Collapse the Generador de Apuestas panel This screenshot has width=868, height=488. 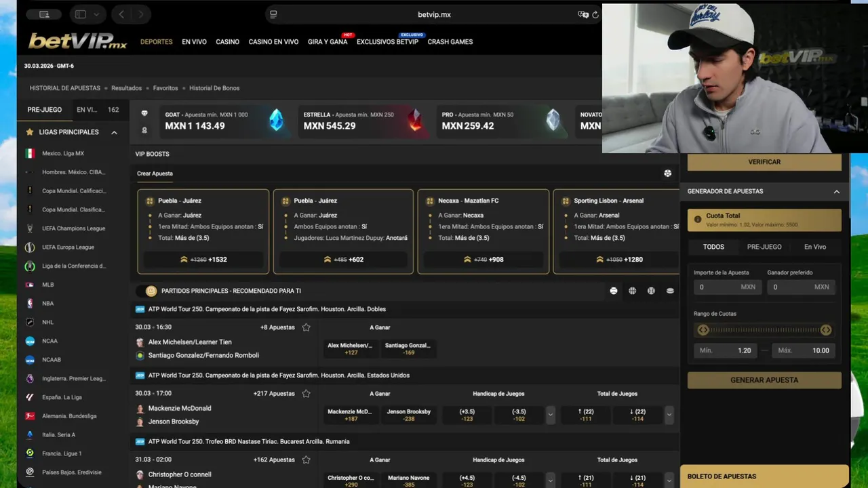pyautogui.click(x=836, y=192)
